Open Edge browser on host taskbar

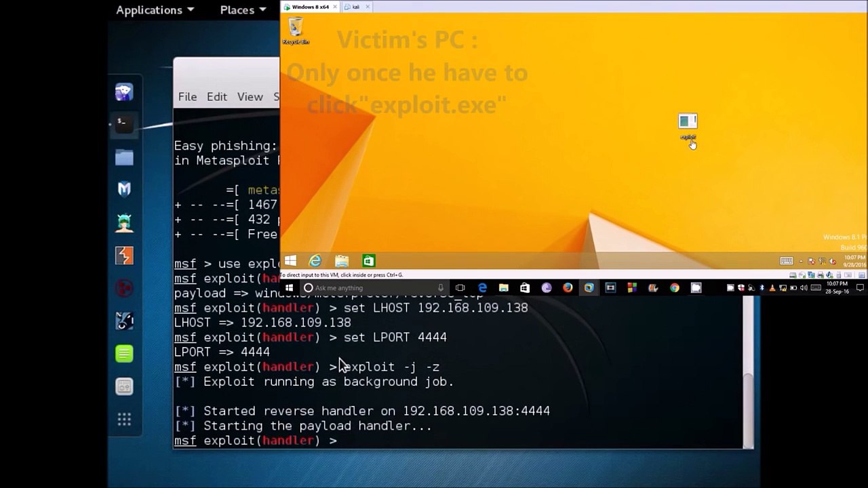482,288
